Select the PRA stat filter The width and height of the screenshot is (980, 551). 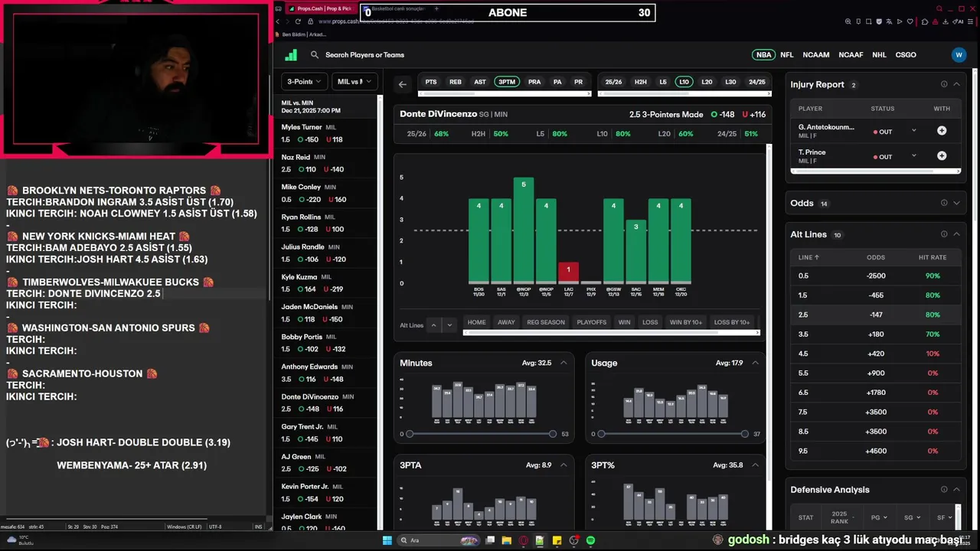click(x=534, y=82)
